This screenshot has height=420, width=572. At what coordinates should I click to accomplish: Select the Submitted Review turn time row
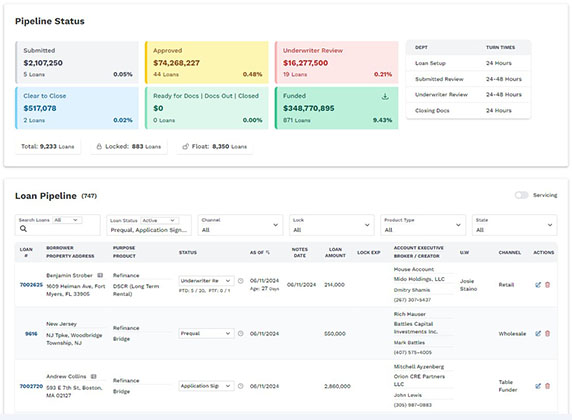[468, 79]
